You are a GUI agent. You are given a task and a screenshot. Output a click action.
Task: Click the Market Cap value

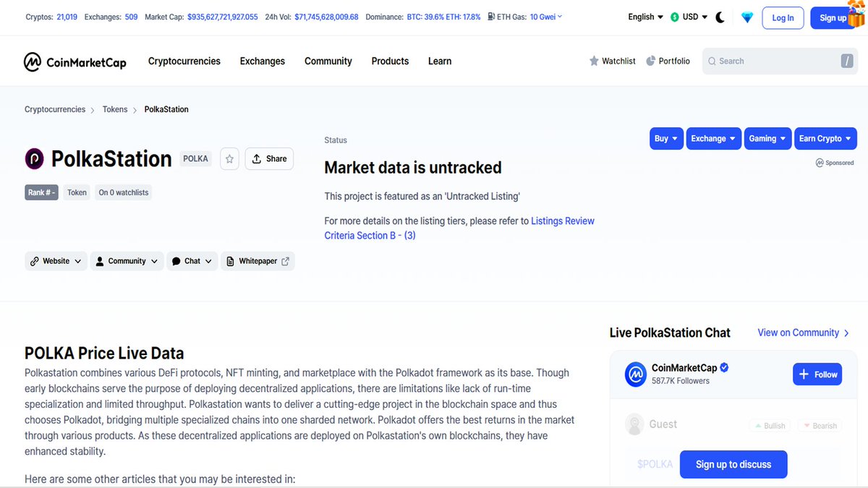[222, 17]
